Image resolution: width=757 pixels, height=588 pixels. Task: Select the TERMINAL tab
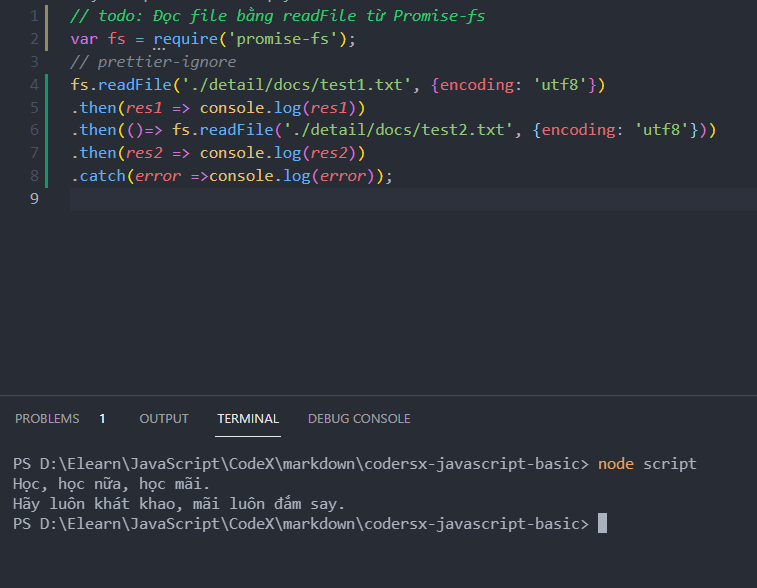coord(248,419)
